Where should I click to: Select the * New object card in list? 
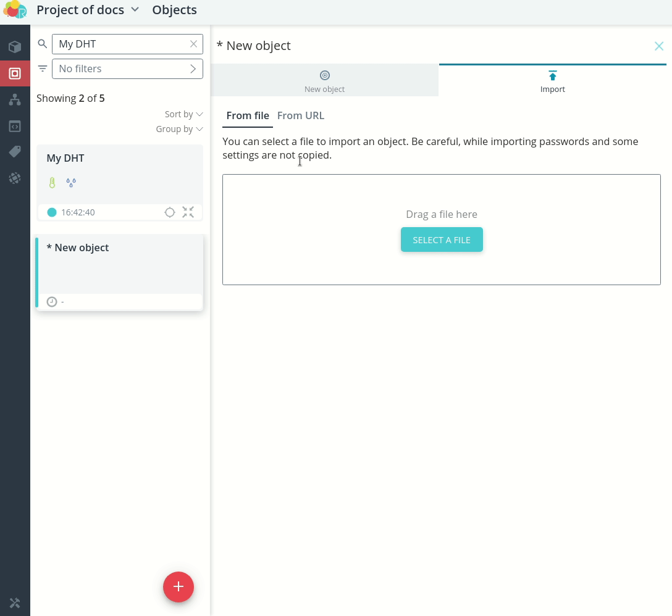pyautogui.click(x=120, y=272)
